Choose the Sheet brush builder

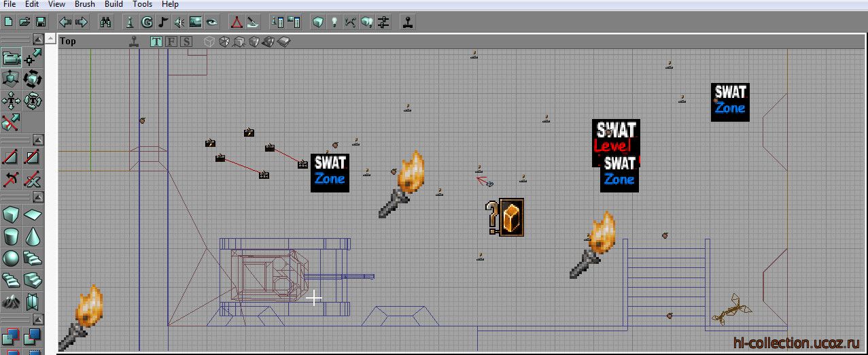click(x=33, y=216)
